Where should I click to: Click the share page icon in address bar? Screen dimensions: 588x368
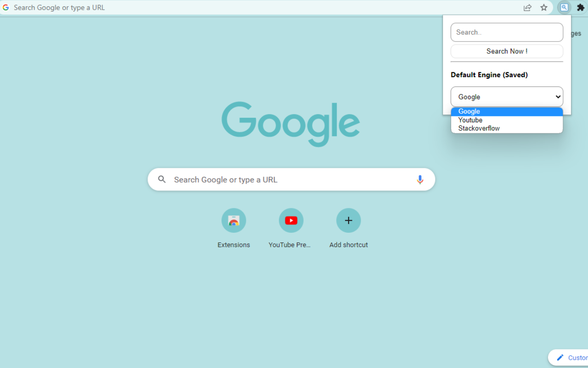[527, 7]
